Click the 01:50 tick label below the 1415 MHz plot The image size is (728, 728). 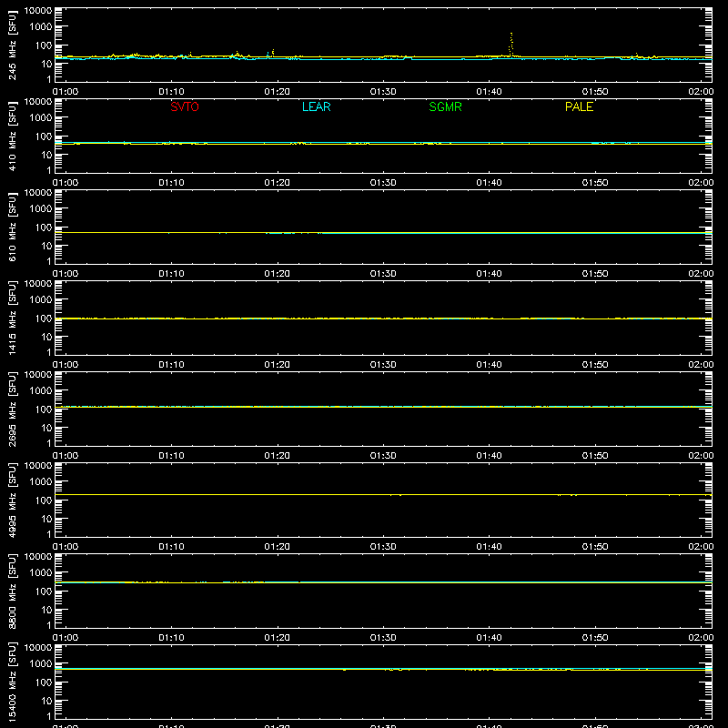[595, 365]
